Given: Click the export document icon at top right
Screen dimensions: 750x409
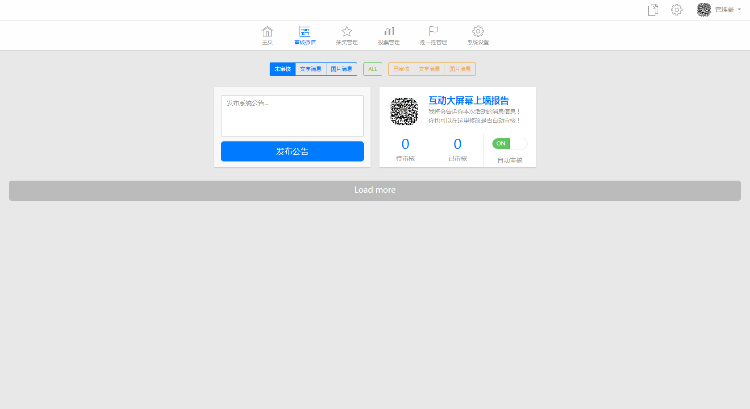Looking at the screenshot, I should tap(652, 10).
